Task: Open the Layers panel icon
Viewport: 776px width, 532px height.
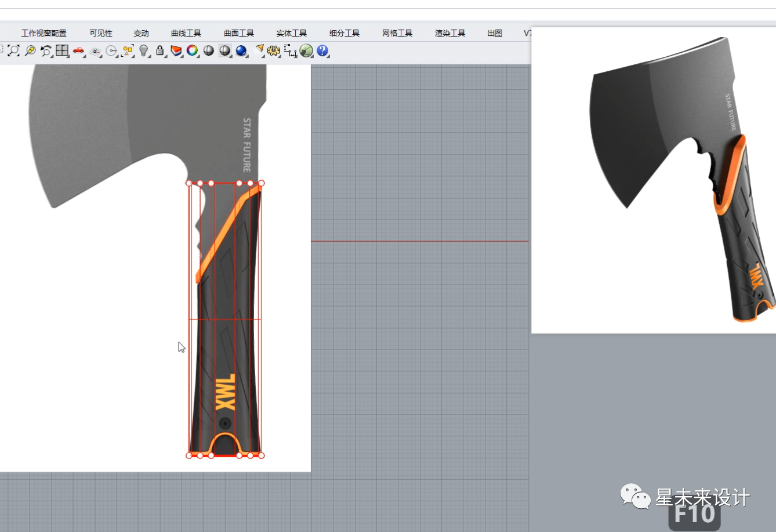Action: [x=176, y=51]
